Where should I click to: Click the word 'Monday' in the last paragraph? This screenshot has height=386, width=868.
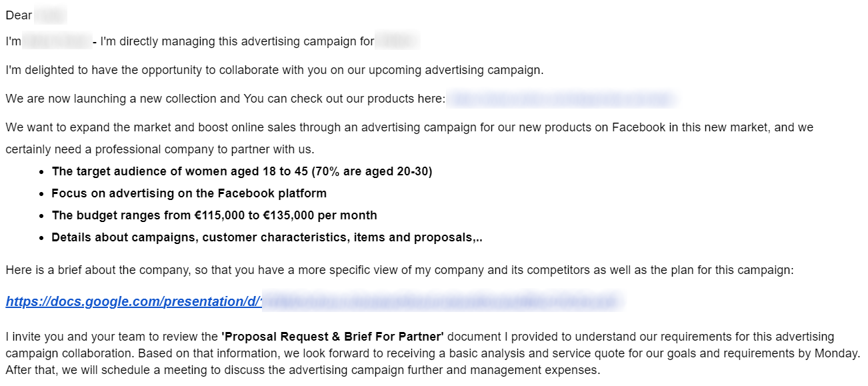pyautogui.click(x=837, y=353)
